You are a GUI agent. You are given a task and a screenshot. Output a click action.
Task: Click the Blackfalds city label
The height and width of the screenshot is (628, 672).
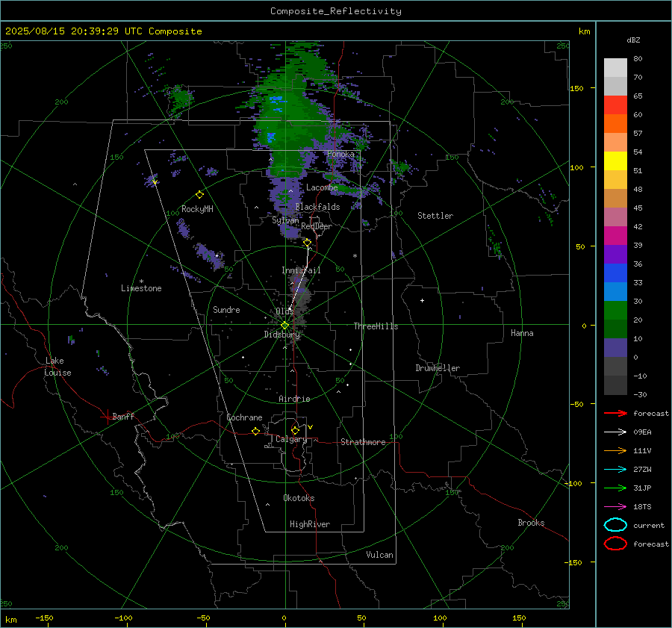pos(317,207)
